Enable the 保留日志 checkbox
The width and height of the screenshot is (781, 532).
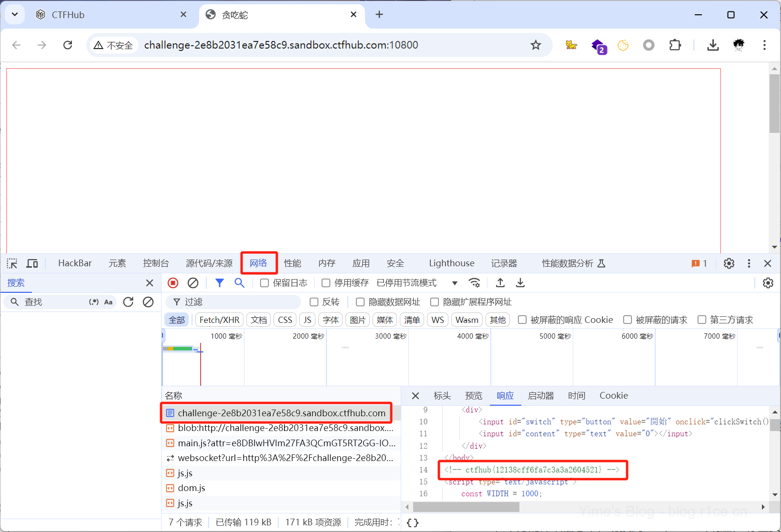(x=264, y=283)
